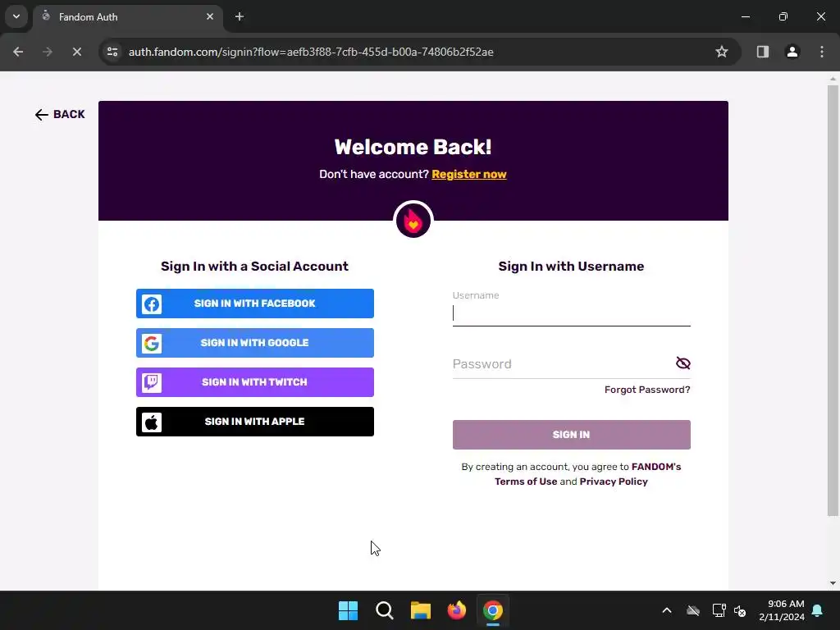This screenshot has height=630, width=840.
Task: Click the address bar URL
Action: (x=311, y=52)
